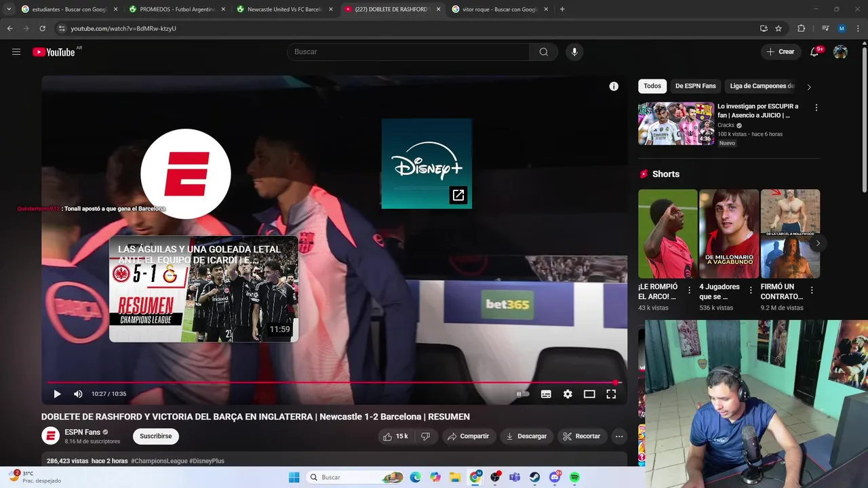Open the YouTube account avatar menu

pyautogui.click(x=840, y=52)
